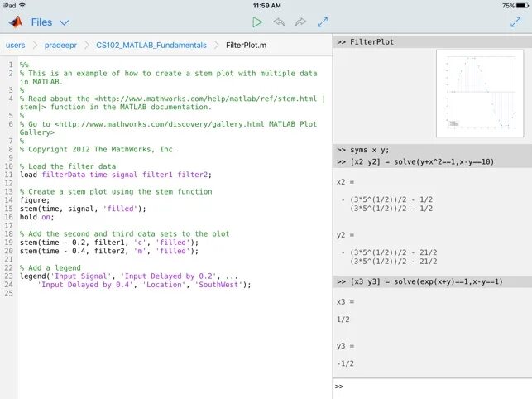Tap the 'y3 =' output label
The height and width of the screenshot is (399, 532).
[x=345, y=346]
